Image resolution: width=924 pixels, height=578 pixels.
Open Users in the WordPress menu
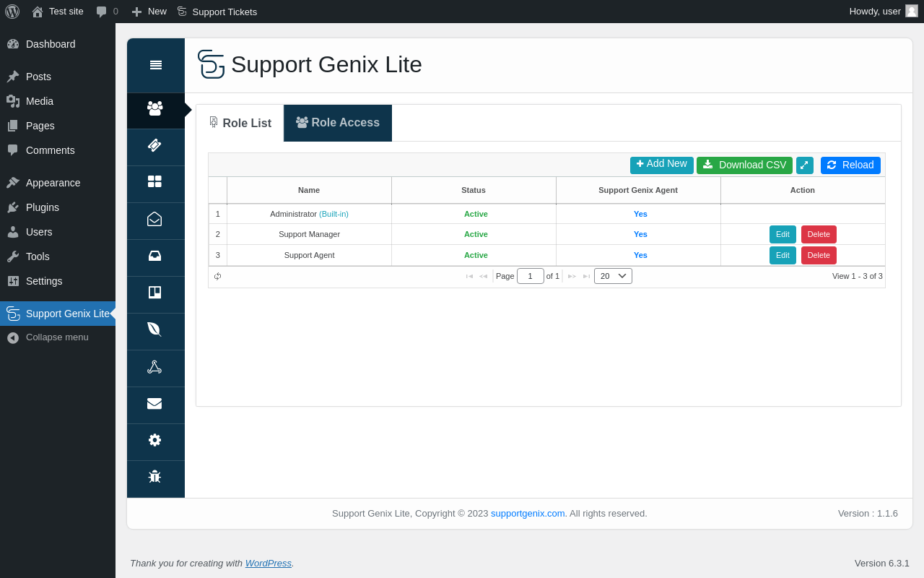tap(58, 232)
